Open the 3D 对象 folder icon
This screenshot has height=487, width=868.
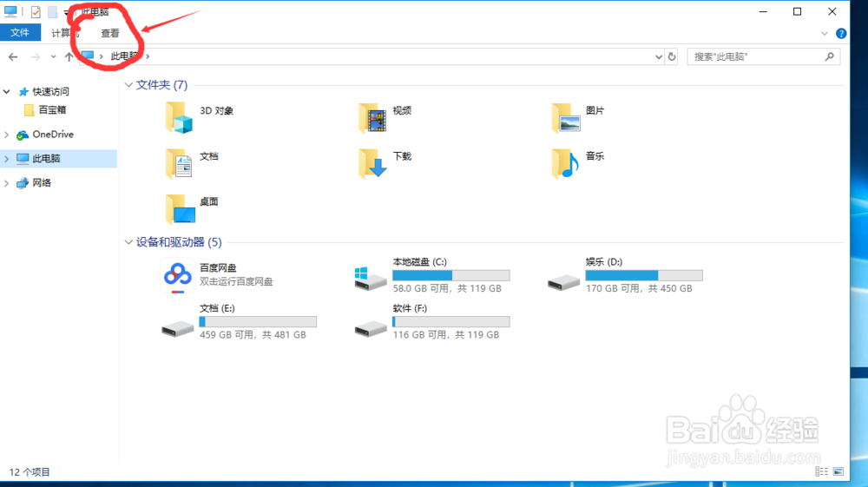(x=179, y=117)
